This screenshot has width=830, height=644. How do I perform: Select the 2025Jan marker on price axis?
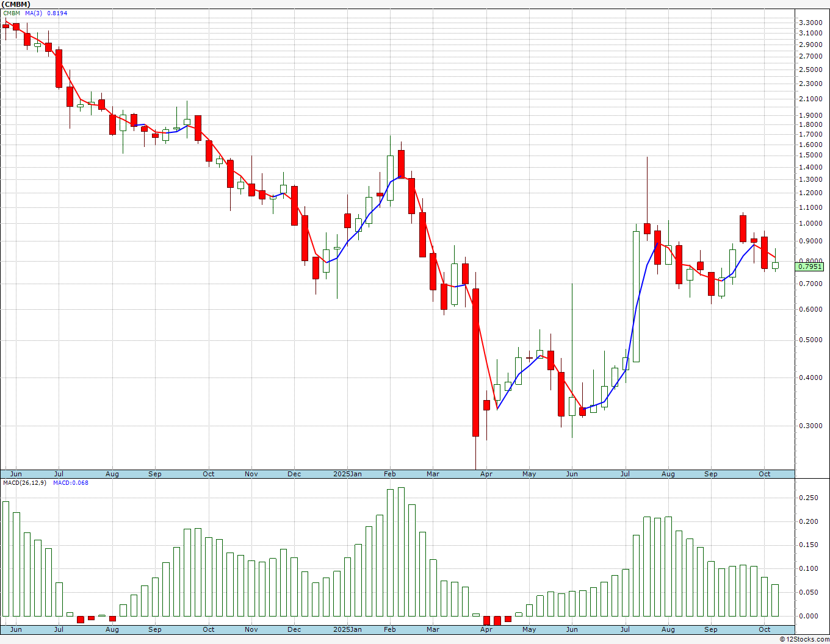pos(347,474)
